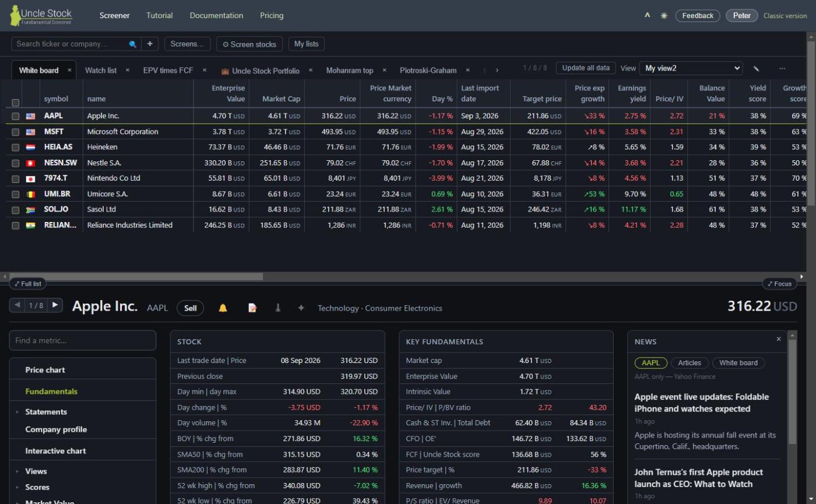Click the Update all data button

pos(586,68)
